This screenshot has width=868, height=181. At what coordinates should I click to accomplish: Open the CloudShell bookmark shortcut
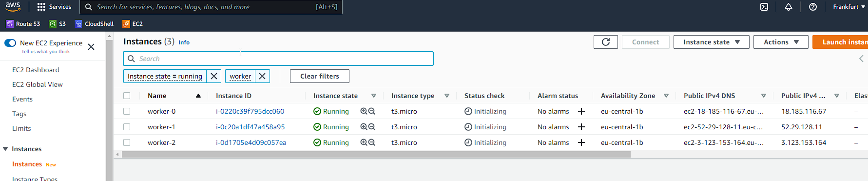[x=95, y=24]
